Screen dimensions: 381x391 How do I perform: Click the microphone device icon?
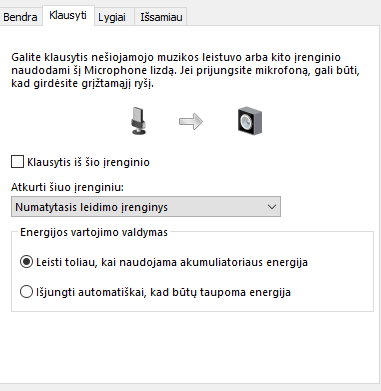[x=138, y=121]
